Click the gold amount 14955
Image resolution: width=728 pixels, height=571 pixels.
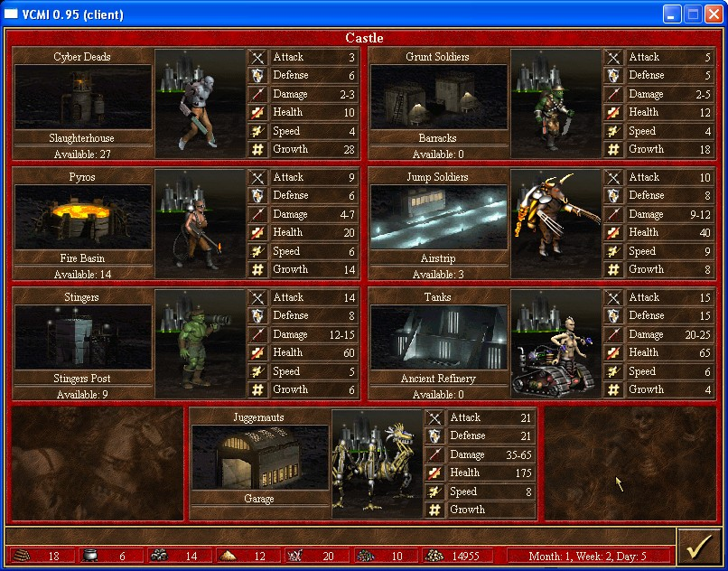coord(466,557)
